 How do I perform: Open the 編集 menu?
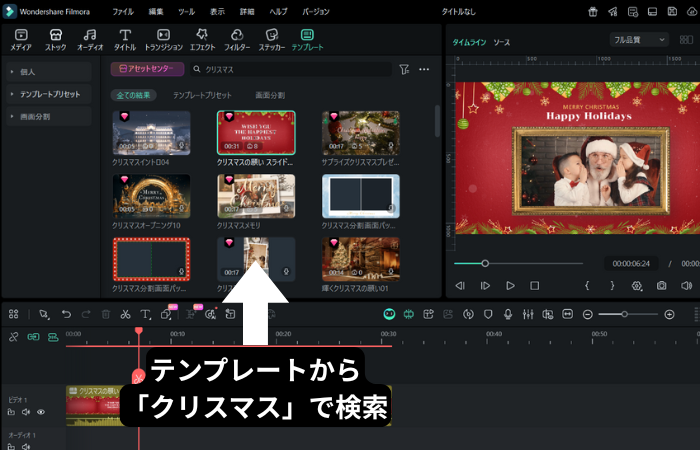[156, 12]
